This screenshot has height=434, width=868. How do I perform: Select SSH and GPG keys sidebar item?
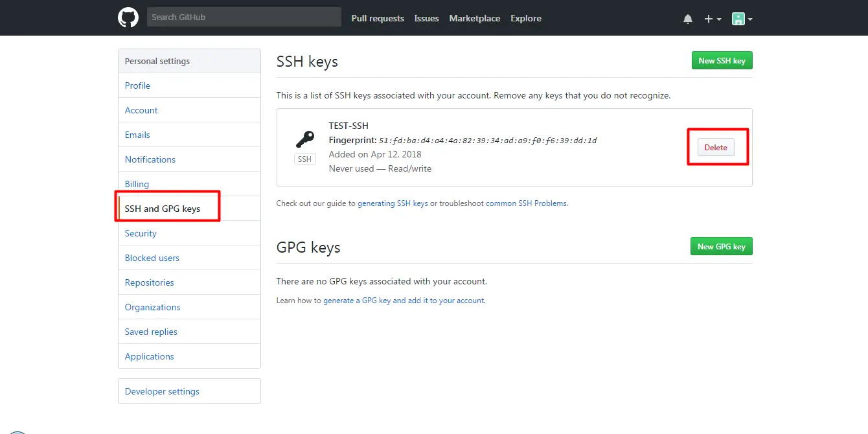[189, 209]
